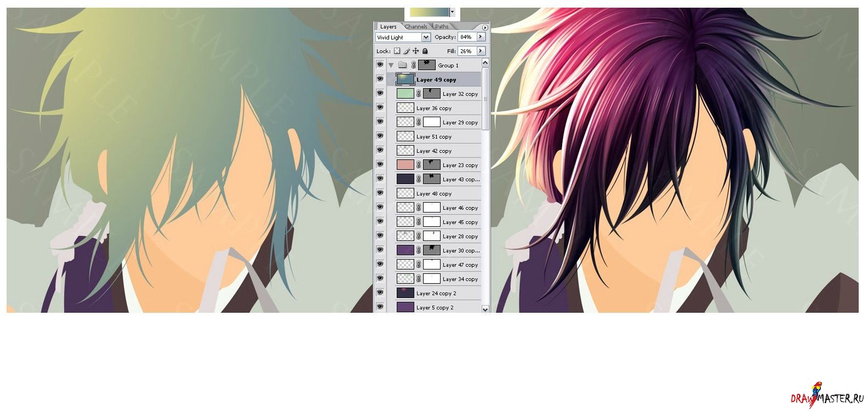The width and height of the screenshot is (868, 413).
Task: Toggle visibility of Layer 24 copy 2
Action: (x=380, y=292)
